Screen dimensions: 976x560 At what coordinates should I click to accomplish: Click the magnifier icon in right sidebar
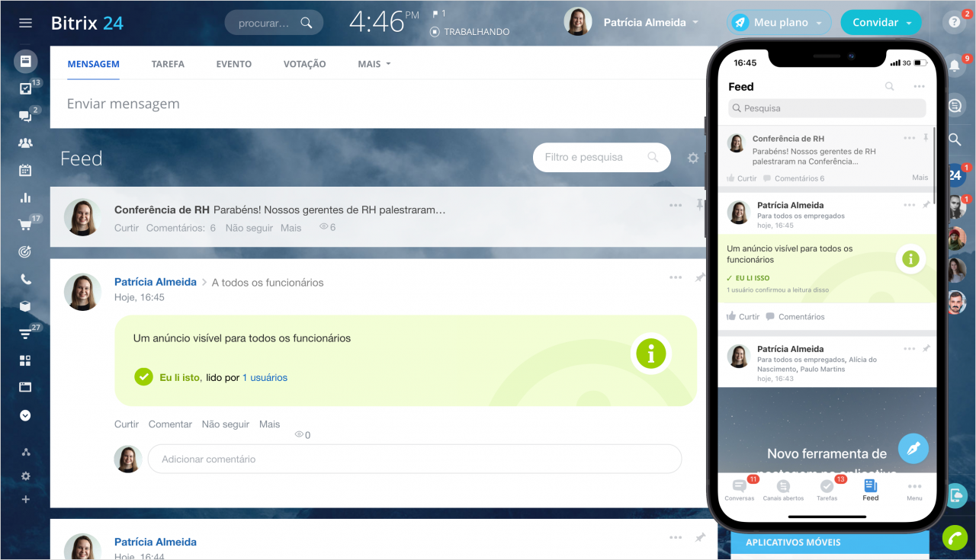tap(955, 139)
